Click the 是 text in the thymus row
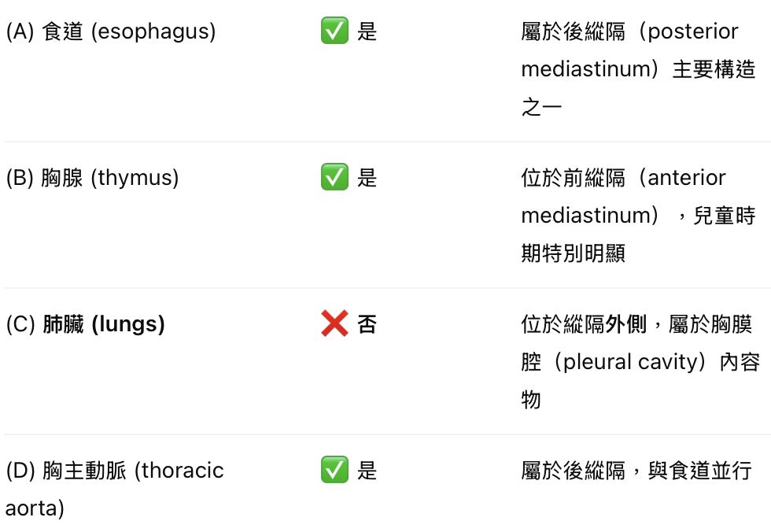The height and width of the screenshot is (532, 771). (367, 178)
